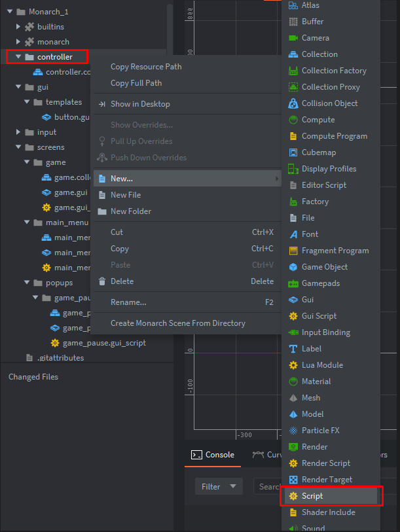Click the game_pause.gui_script gear icon
400x532 pixels.
55,343
